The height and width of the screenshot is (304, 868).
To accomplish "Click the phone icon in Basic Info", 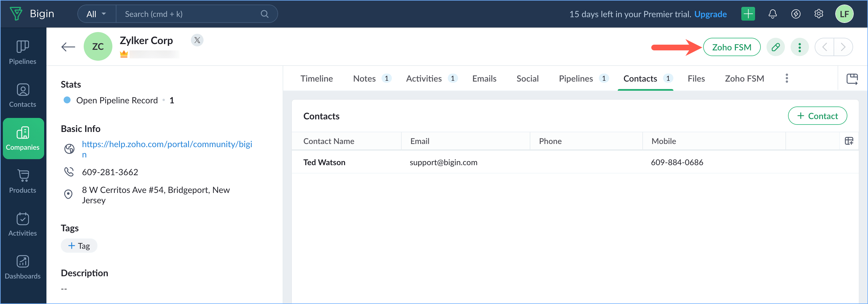I will pos(69,172).
